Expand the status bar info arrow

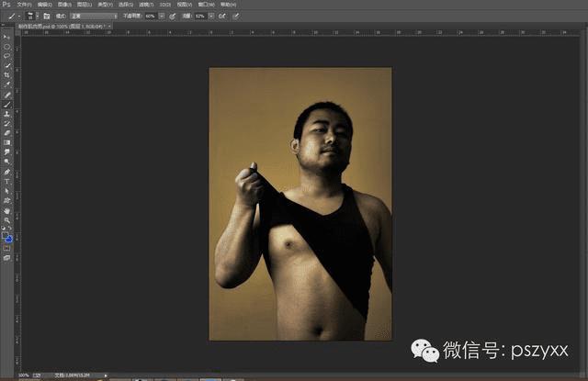[x=106, y=375]
